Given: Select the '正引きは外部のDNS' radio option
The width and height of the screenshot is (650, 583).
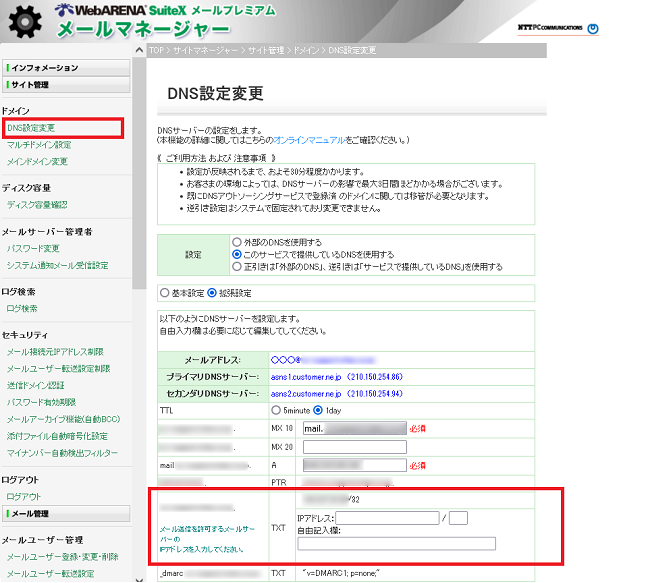Looking at the screenshot, I should [237, 266].
